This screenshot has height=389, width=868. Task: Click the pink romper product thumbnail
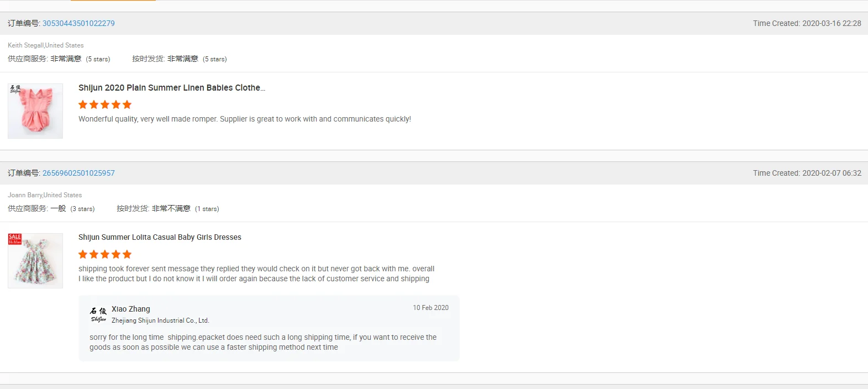pyautogui.click(x=35, y=111)
